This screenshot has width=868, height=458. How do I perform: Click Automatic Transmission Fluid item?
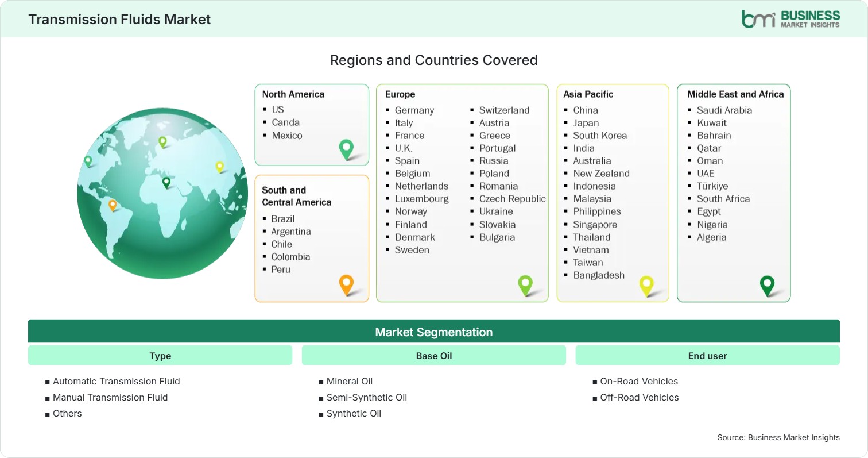click(117, 381)
